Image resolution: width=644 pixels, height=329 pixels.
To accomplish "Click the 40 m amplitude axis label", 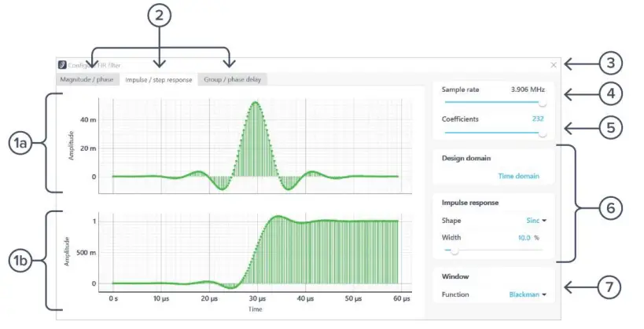I will coord(88,120).
